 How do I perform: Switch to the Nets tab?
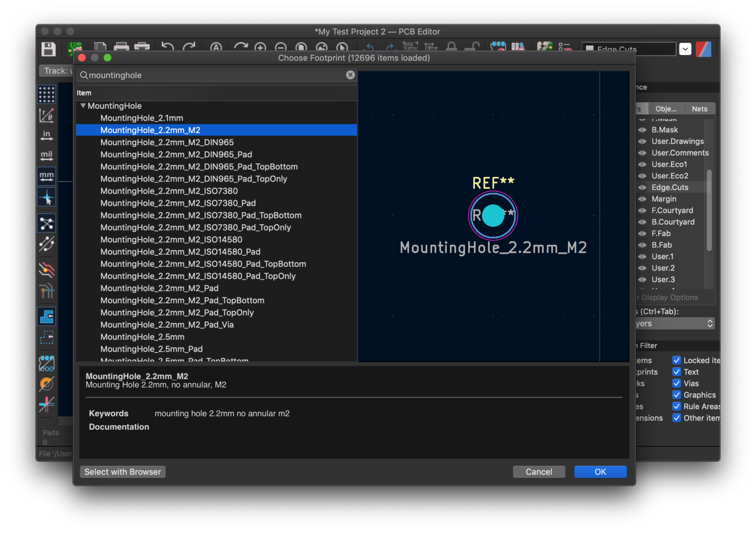pyautogui.click(x=700, y=108)
